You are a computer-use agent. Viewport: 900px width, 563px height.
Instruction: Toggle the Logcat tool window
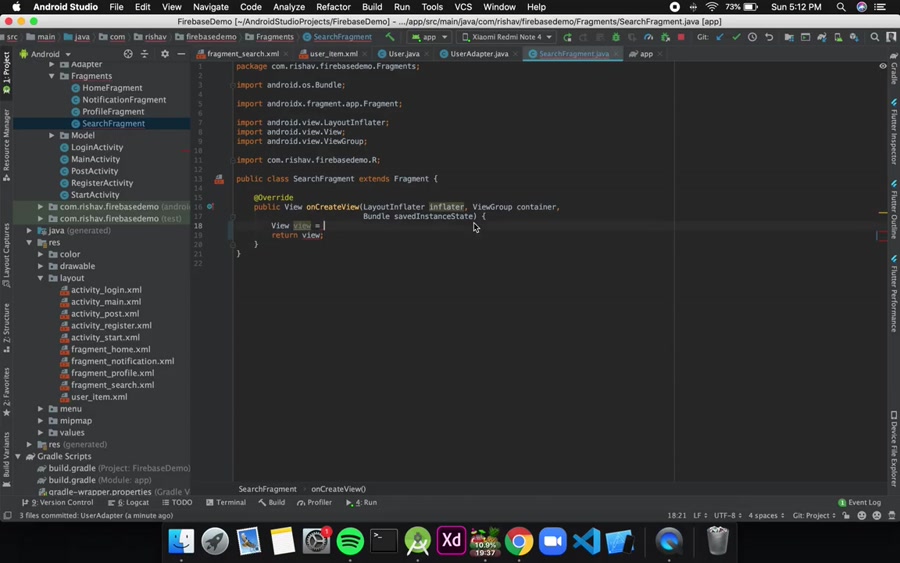coord(131,503)
